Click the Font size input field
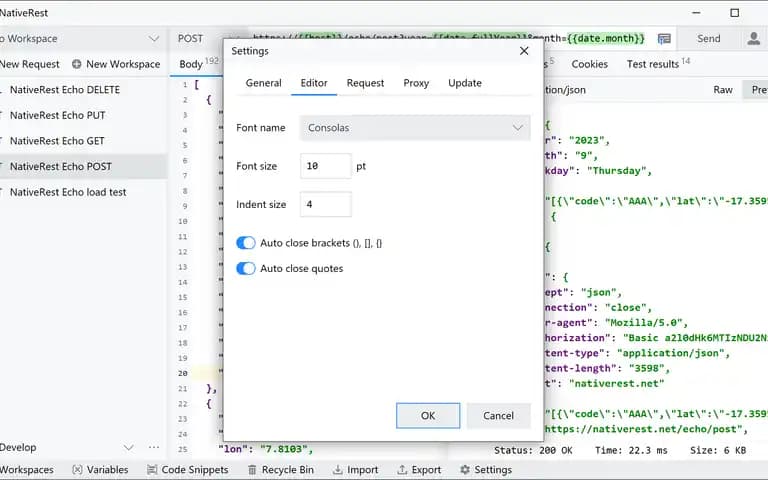Screen dimensions: 768x480 [x=326, y=166]
